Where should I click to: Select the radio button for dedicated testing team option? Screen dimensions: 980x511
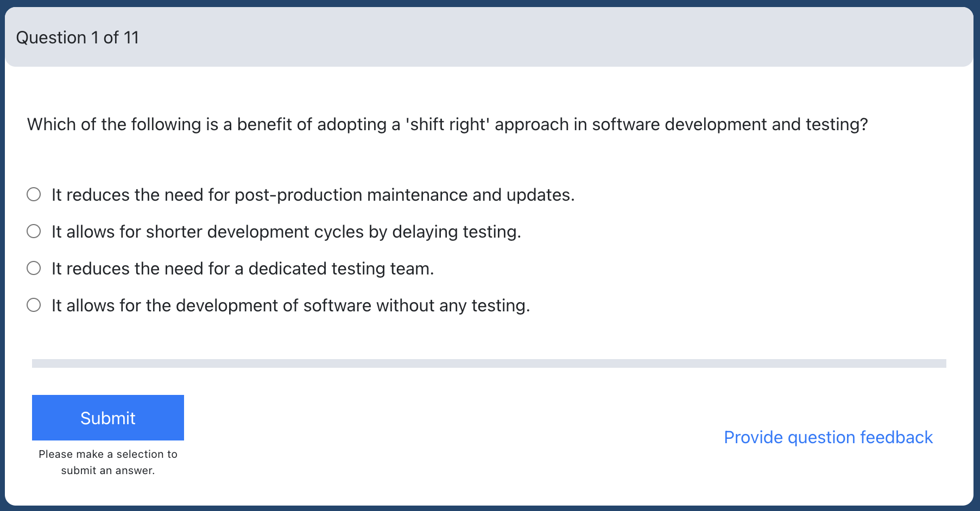[34, 268]
